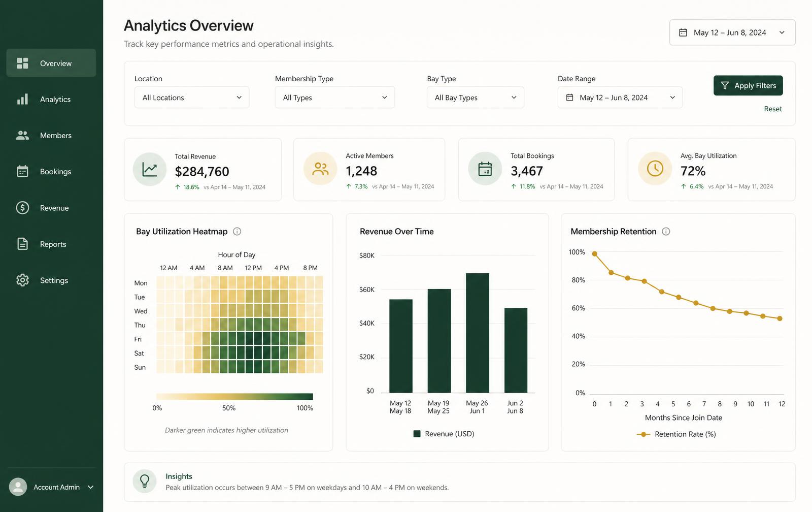The height and width of the screenshot is (512, 812).
Task: Click the Active Members people icon
Action: pos(320,169)
